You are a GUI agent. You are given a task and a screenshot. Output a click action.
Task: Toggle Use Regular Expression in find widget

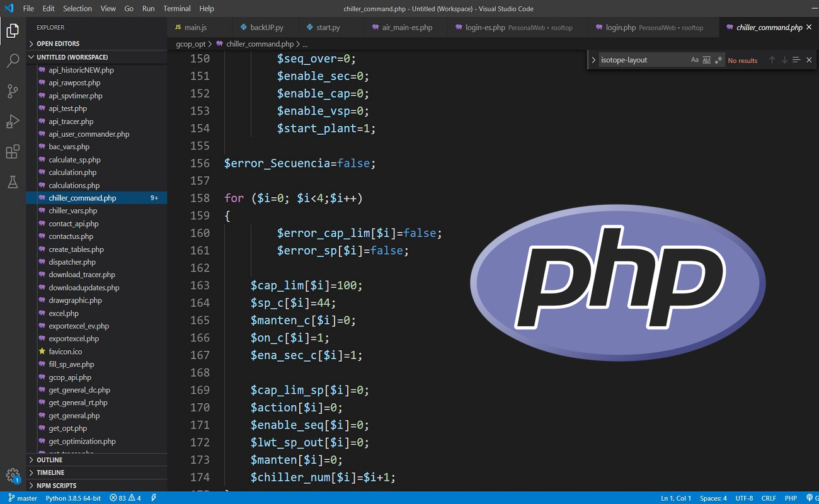719,60
